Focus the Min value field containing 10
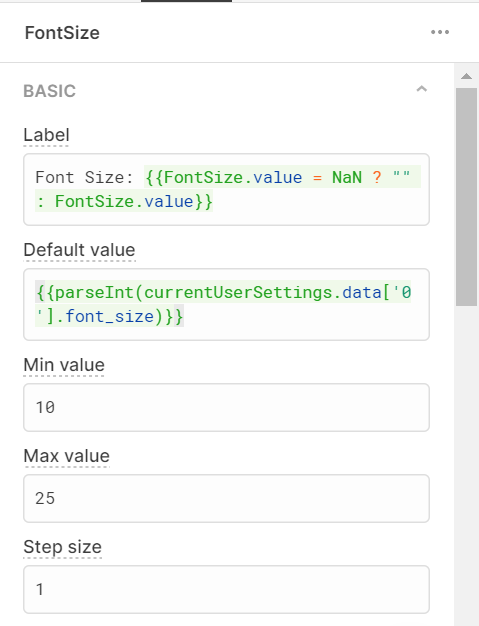 point(226,407)
